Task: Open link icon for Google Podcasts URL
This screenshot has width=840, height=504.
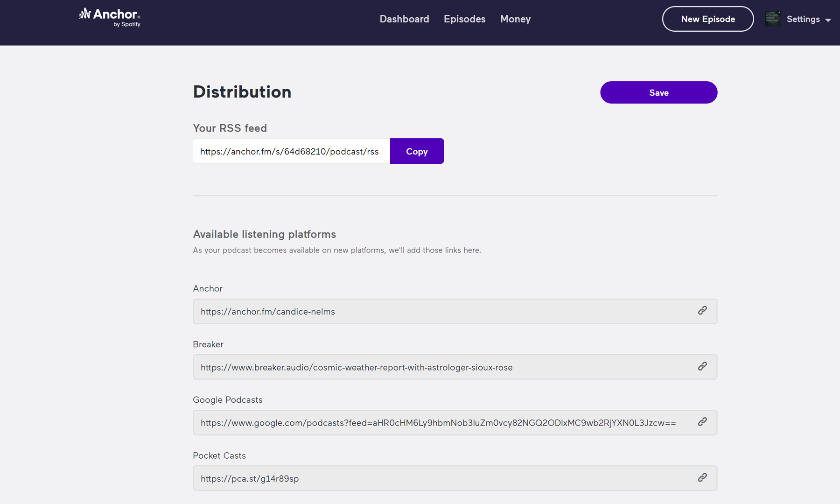Action: click(702, 422)
